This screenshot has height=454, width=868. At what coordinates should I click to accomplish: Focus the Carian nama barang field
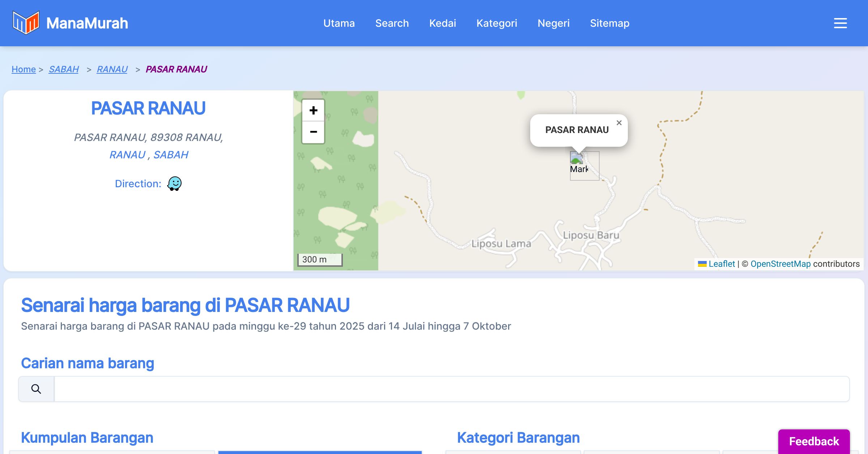click(x=451, y=389)
